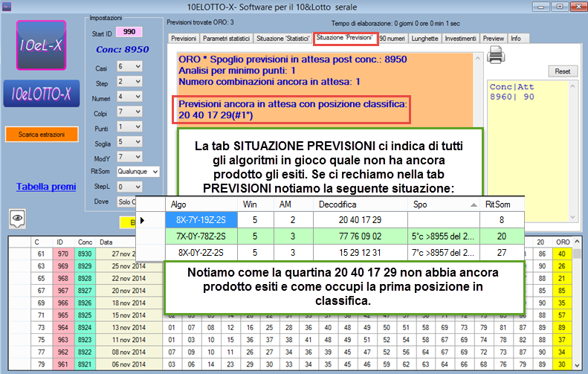Click the app icon in title bar
The image size is (588, 374).
coord(7,7)
